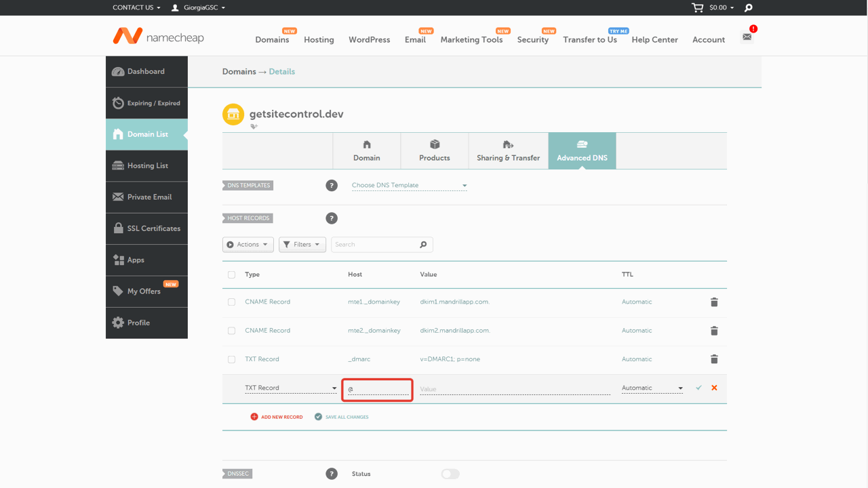This screenshot has height=488, width=868.
Task: Open the TTL Automatic dropdown for the new record
Action: pos(652,387)
